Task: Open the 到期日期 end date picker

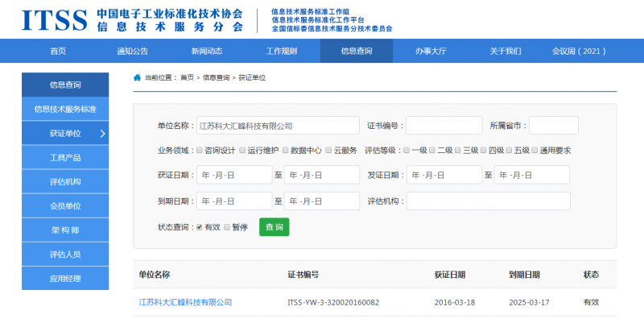Action: click(x=322, y=201)
